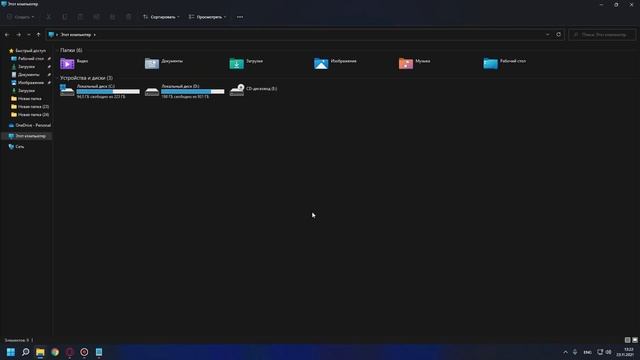Click File Explorer icon in taskbar

point(40,352)
